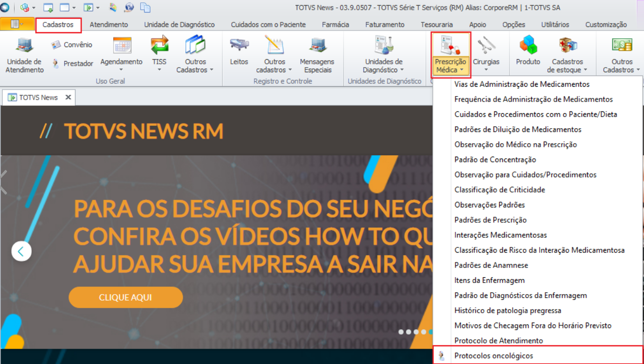Choose Vias de Administração de Medicamentos
644x364 pixels.
pyautogui.click(x=538, y=84)
